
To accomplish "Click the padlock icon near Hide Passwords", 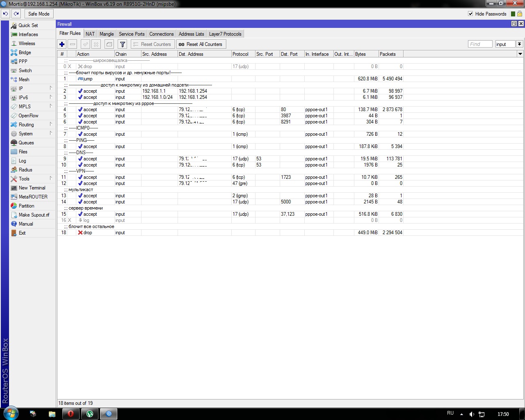I will pos(520,14).
